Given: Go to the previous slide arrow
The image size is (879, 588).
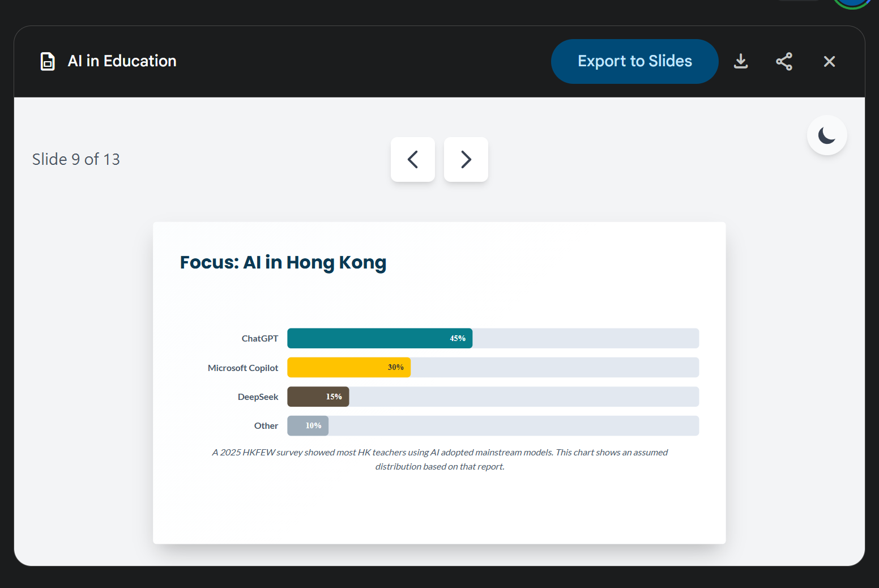Looking at the screenshot, I should point(413,159).
